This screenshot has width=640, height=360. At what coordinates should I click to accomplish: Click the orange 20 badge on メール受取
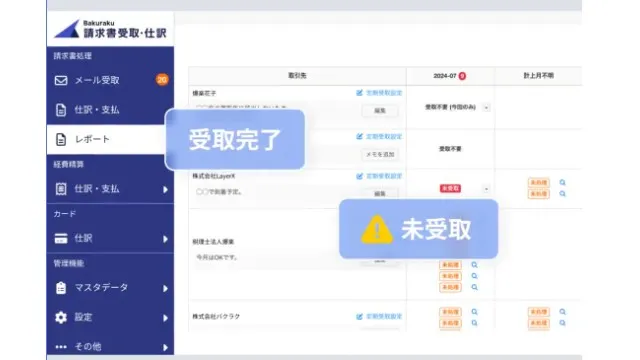click(x=162, y=80)
